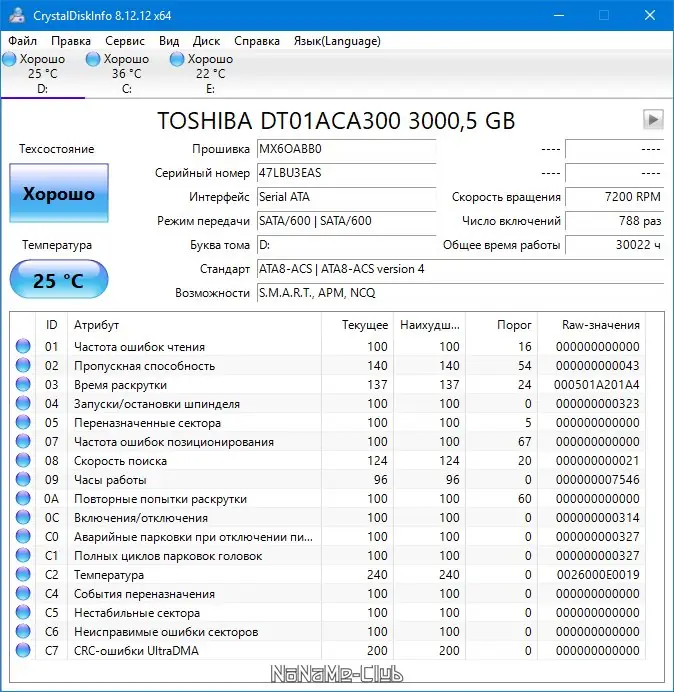This screenshot has width=674, height=692.
Task: Open the Сервис menu
Action: (x=125, y=41)
